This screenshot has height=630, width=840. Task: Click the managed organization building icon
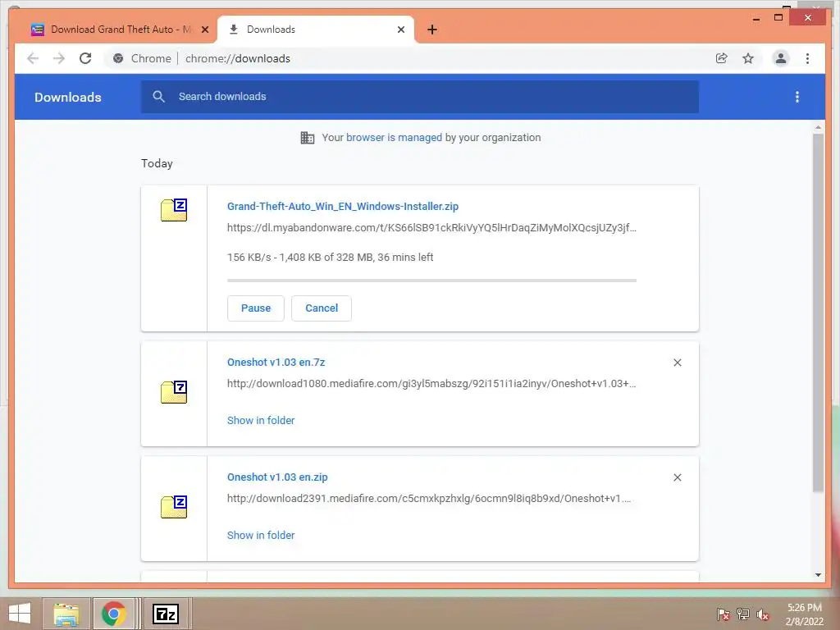(308, 138)
